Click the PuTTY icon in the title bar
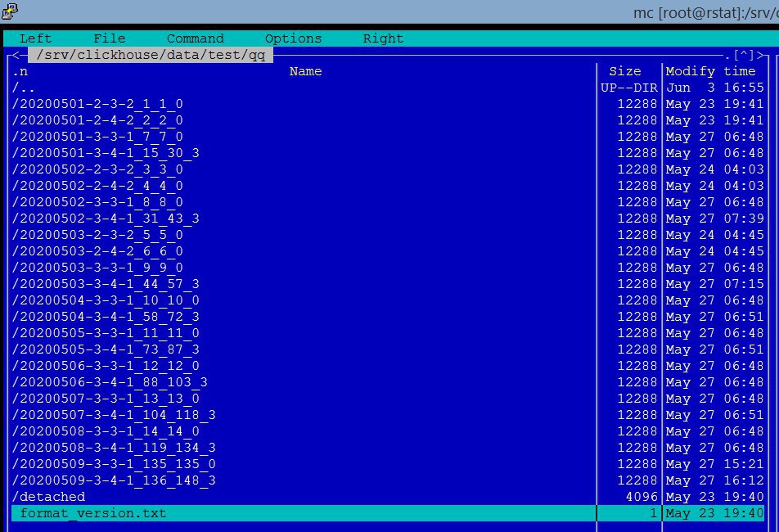 pos(10,11)
